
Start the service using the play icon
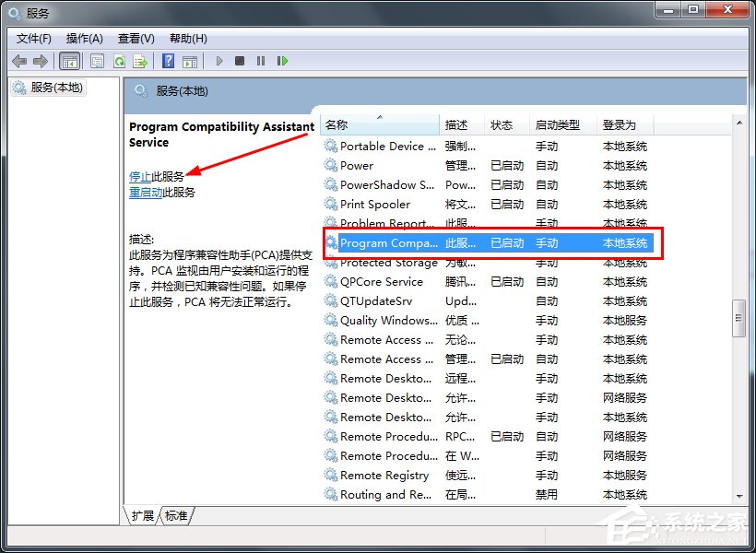point(219,61)
